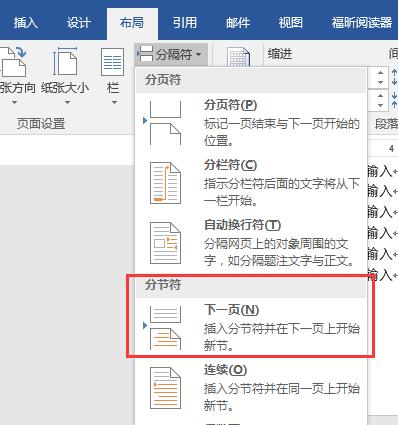Open the 福昕阅读器 tab
Image resolution: width=398 pixels, height=425 pixels.
coord(362,23)
